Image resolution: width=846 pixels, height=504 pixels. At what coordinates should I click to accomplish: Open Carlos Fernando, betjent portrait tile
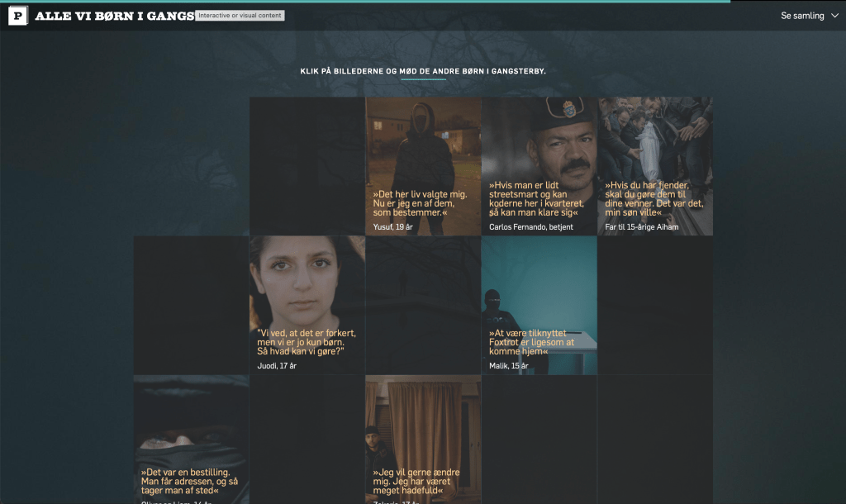point(539,149)
